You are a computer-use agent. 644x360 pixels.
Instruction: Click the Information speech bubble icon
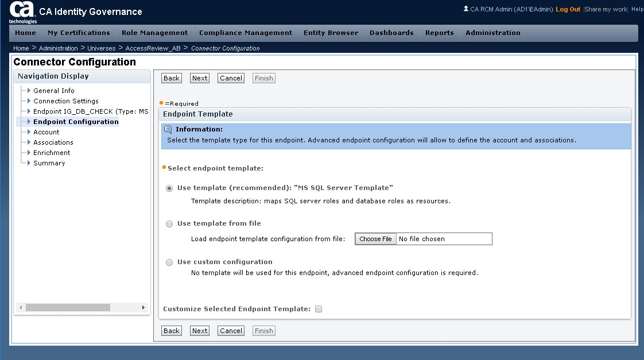(168, 129)
